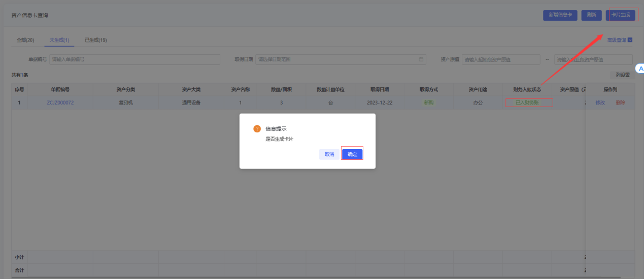Click 卡片生成 button
The width and height of the screenshot is (644, 279).
[620, 15]
